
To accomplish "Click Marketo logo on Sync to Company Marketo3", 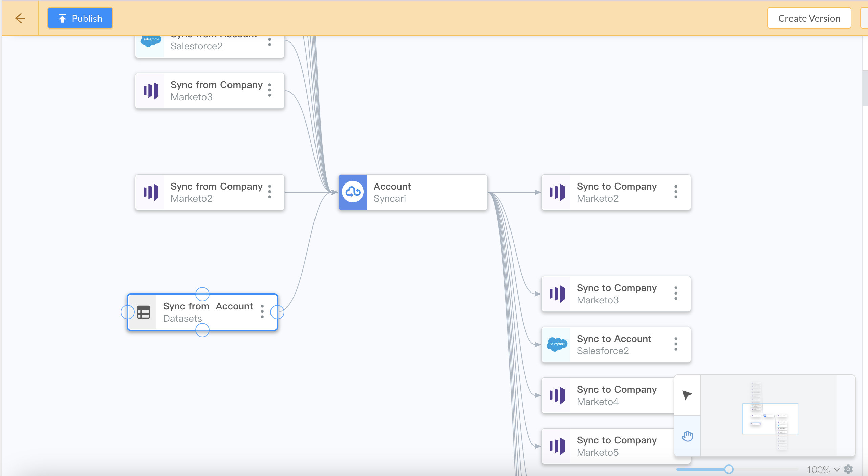I will point(557,294).
